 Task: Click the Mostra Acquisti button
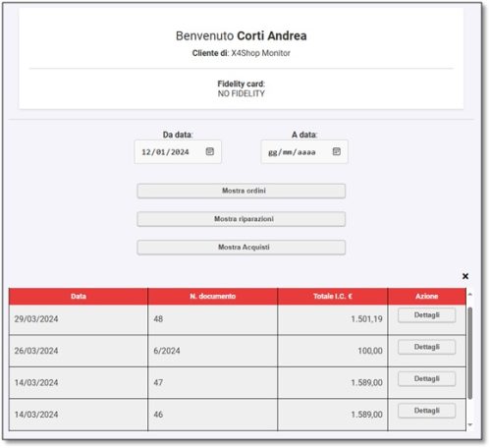tap(242, 248)
